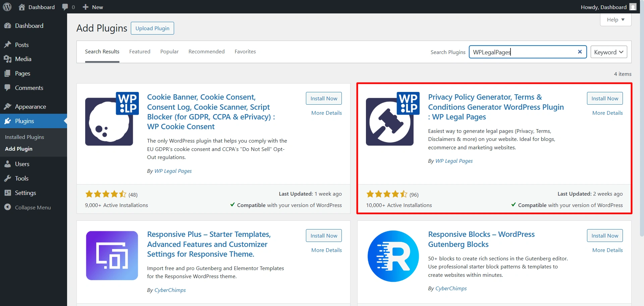This screenshot has height=306, width=644.
Task: Open the Keyword search filter dropdown
Action: 608,52
